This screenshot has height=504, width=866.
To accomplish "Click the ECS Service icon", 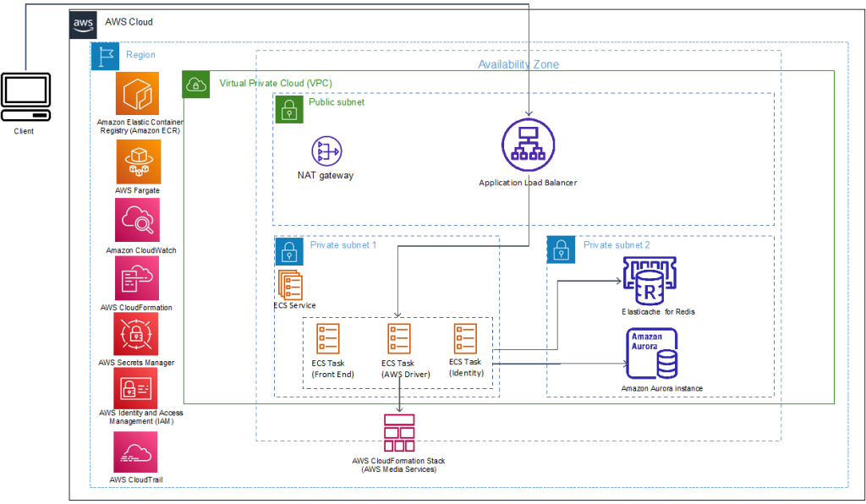I will (292, 283).
